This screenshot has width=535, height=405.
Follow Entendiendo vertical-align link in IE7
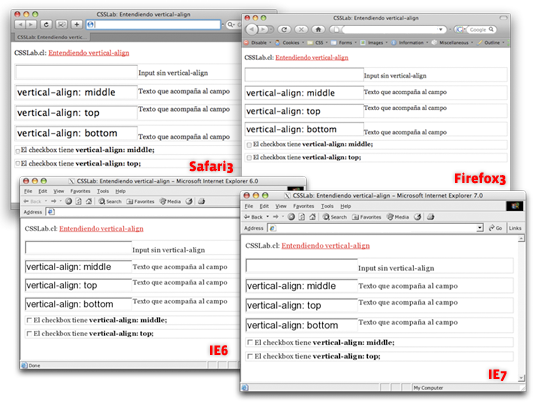(326, 245)
